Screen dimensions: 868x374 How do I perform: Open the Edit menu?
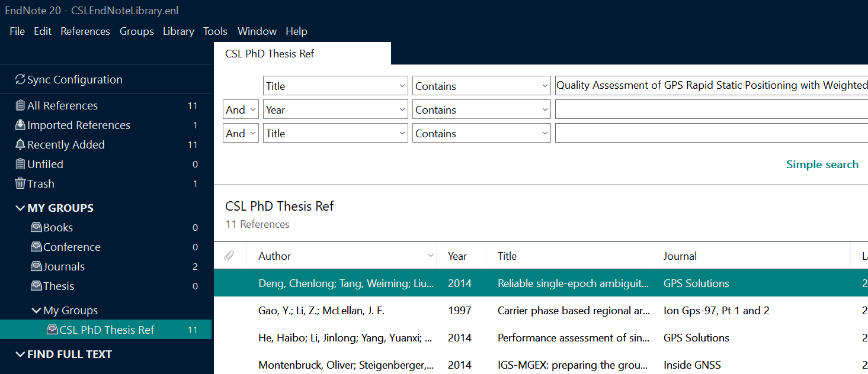tap(43, 31)
